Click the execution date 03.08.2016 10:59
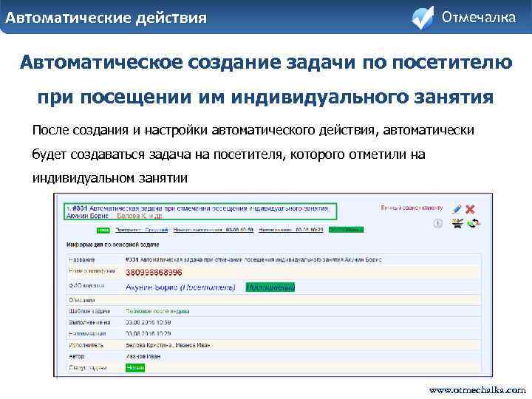Viewport: 532px width, 399px height. click(x=148, y=322)
